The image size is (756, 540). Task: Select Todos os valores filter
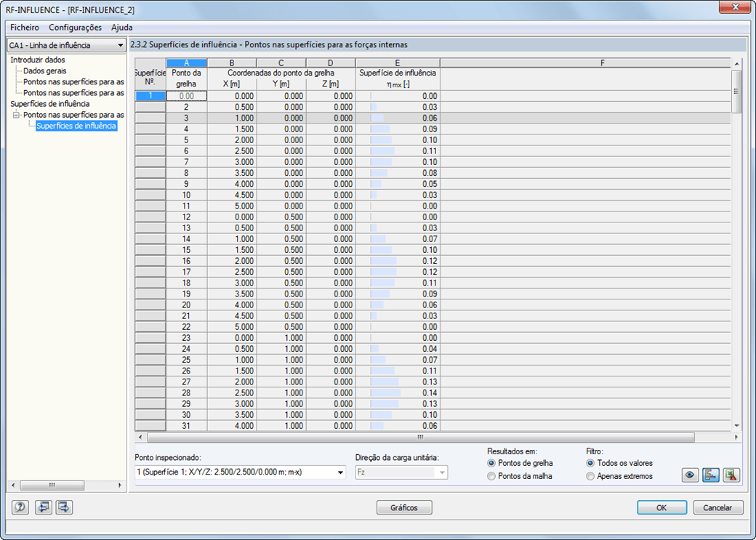619,463
